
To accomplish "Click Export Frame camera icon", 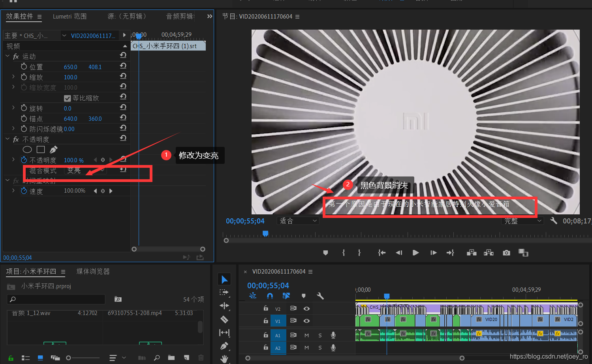I will tap(506, 253).
